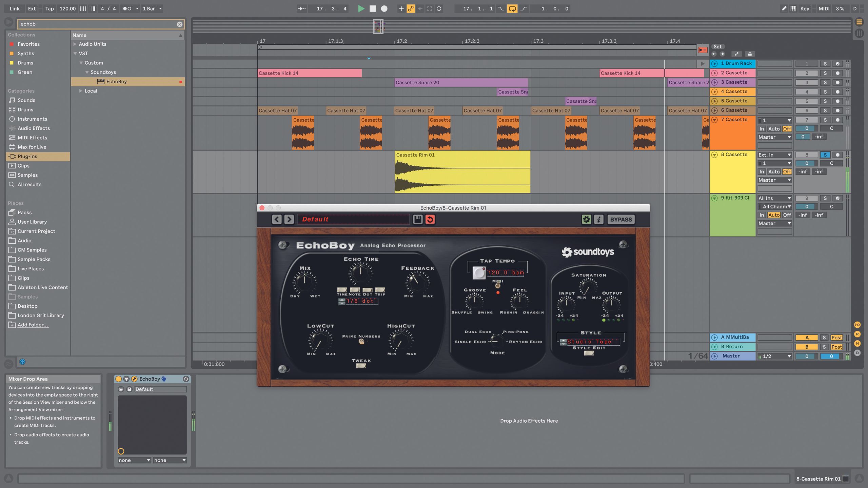Image resolution: width=868 pixels, height=488 pixels.
Task: Open MIDI map mode
Action: click(824, 8)
